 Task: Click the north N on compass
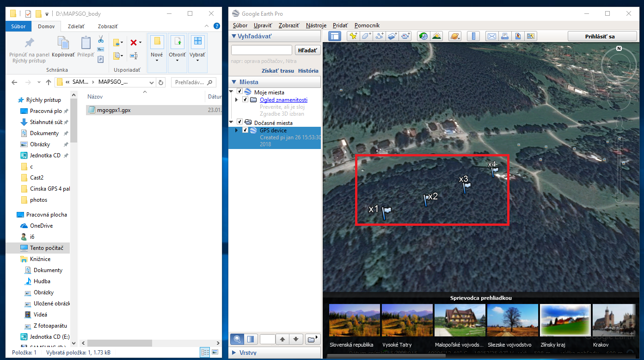tap(619, 48)
